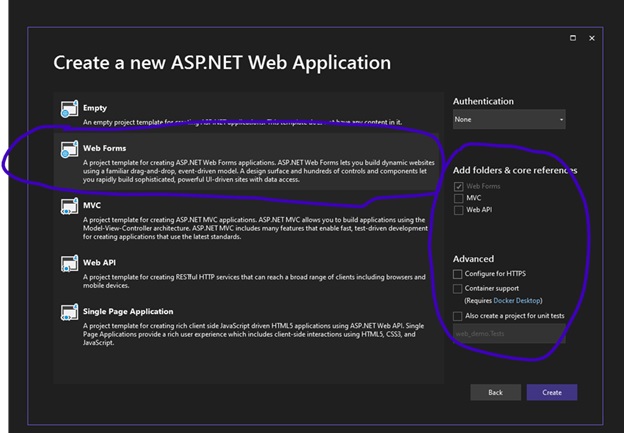Click the Create button
The width and height of the screenshot is (624, 433).
coord(552,392)
